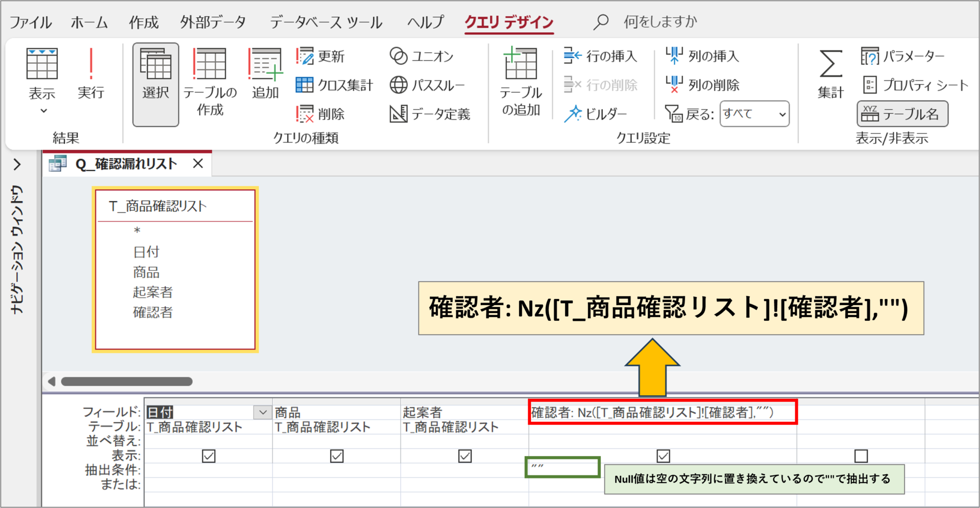Toggle the 商品 column show checkbox
Image resolution: width=980 pixels, height=508 pixels.
[x=337, y=456]
